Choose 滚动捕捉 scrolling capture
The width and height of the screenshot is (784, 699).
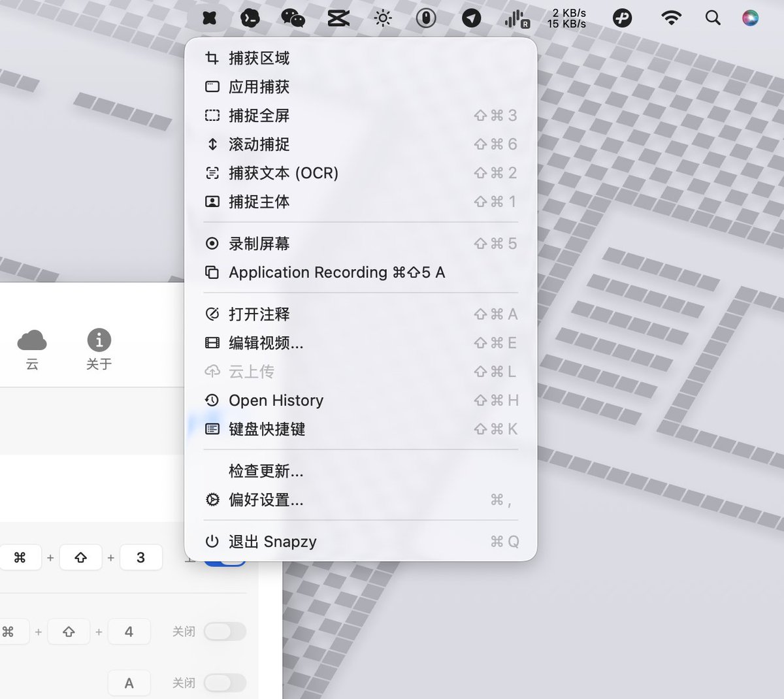point(361,144)
